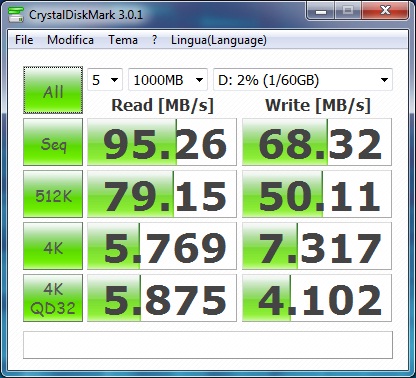Click the empty comment text field
The image size is (416, 378).
point(208,345)
